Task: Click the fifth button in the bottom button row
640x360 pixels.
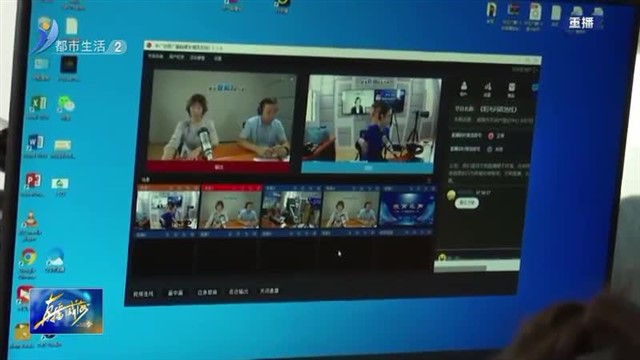Action: coord(269,291)
